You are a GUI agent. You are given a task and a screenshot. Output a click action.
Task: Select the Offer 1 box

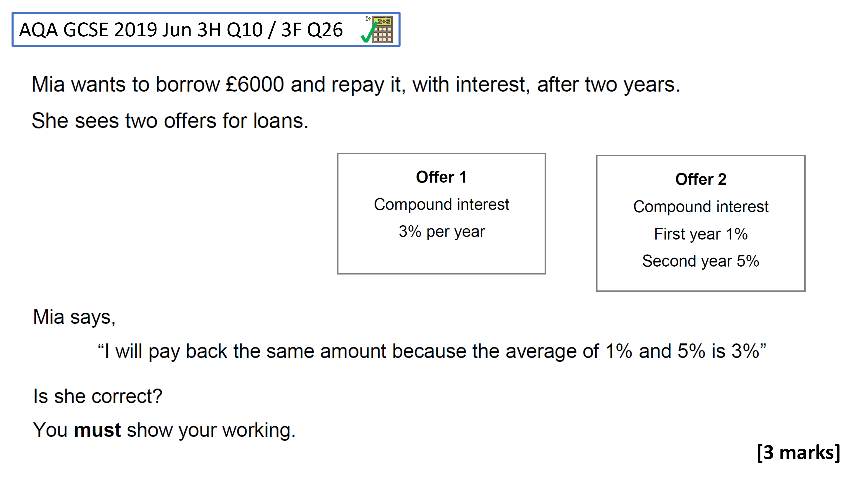point(441,213)
